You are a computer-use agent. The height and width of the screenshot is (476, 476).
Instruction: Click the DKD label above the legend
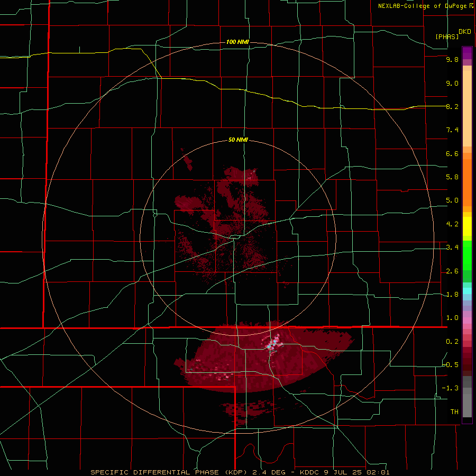click(464, 32)
